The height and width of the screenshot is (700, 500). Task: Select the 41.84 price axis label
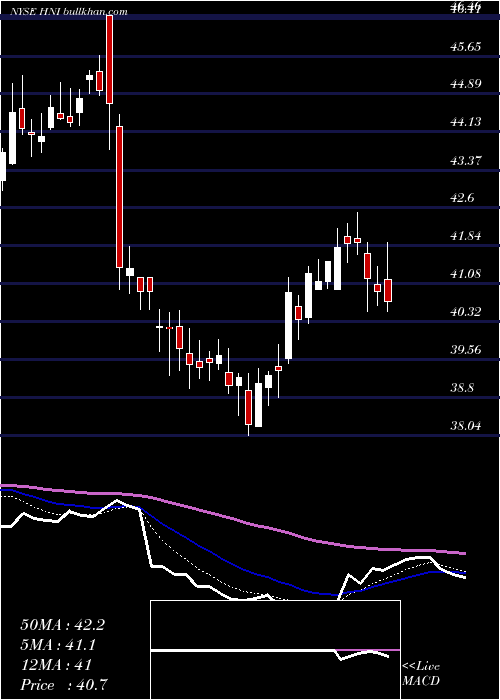click(466, 236)
